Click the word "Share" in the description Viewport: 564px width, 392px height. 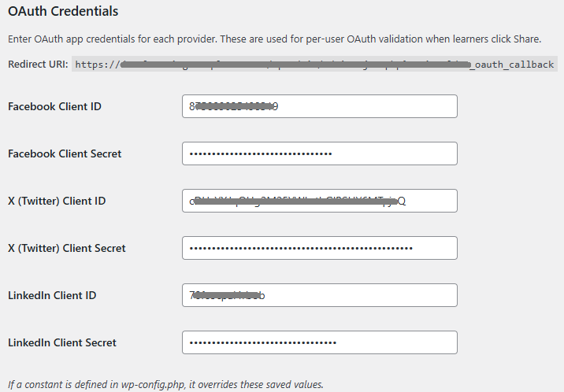click(x=525, y=39)
